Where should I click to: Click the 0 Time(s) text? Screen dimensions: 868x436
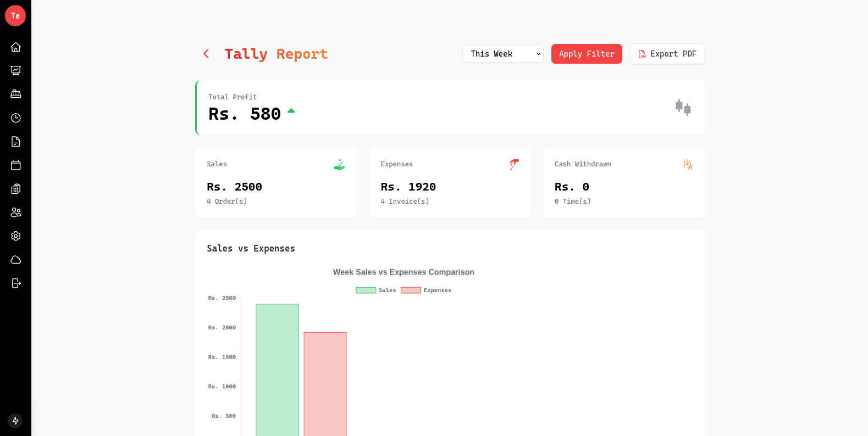tap(573, 202)
